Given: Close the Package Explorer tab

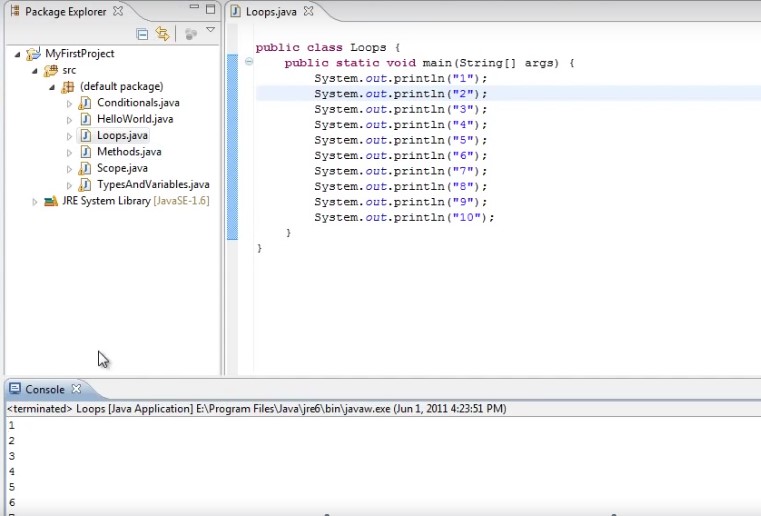Looking at the screenshot, I should (x=118, y=11).
